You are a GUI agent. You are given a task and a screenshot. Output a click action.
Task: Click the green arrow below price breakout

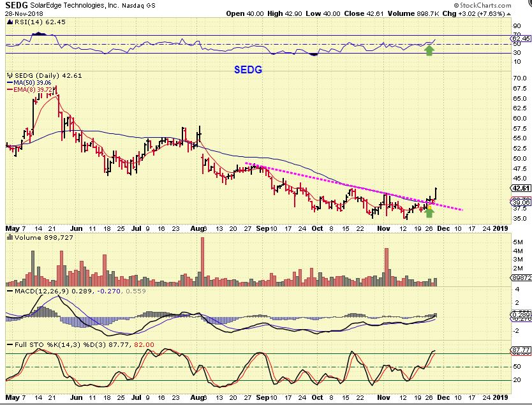[429, 212]
